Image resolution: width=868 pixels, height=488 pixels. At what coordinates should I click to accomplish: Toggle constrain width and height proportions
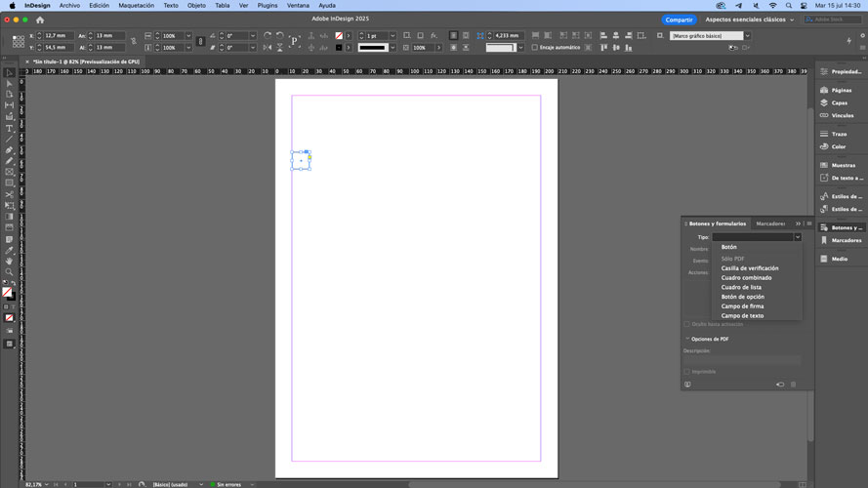point(134,42)
